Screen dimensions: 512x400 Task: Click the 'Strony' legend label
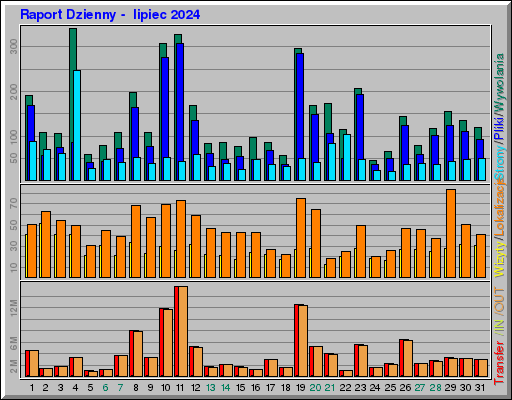pyautogui.click(x=499, y=162)
